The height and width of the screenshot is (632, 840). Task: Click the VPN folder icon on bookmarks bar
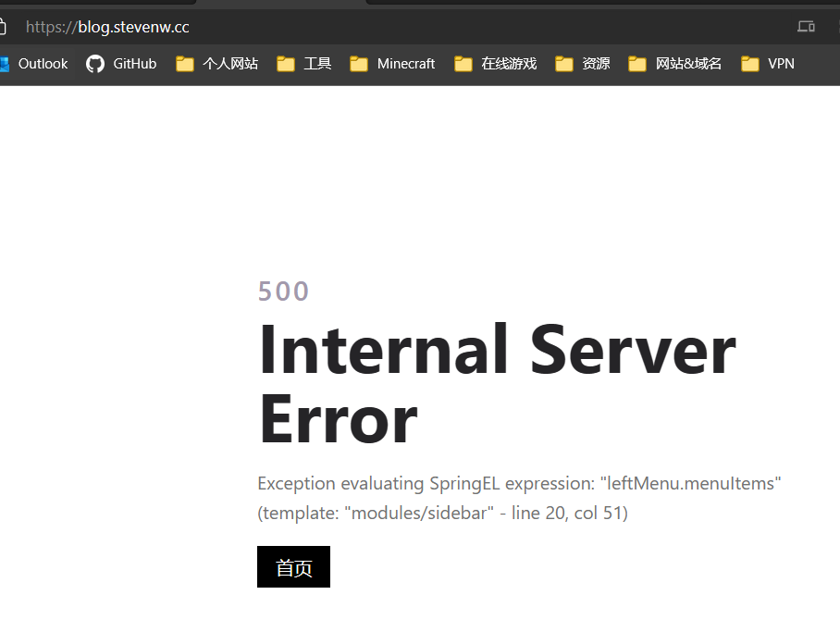click(749, 64)
